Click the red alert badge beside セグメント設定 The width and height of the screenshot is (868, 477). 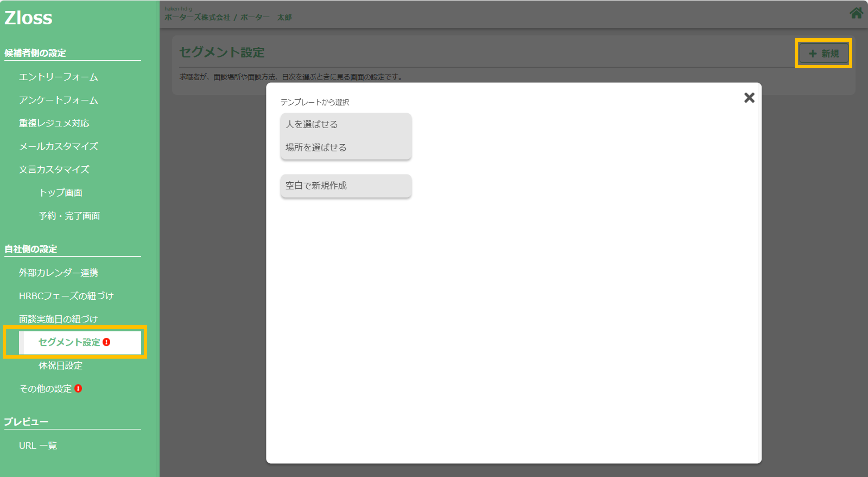click(x=107, y=342)
